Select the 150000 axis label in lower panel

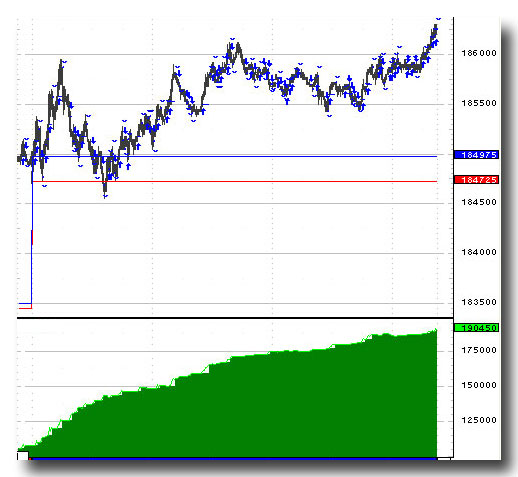pos(479,385)
